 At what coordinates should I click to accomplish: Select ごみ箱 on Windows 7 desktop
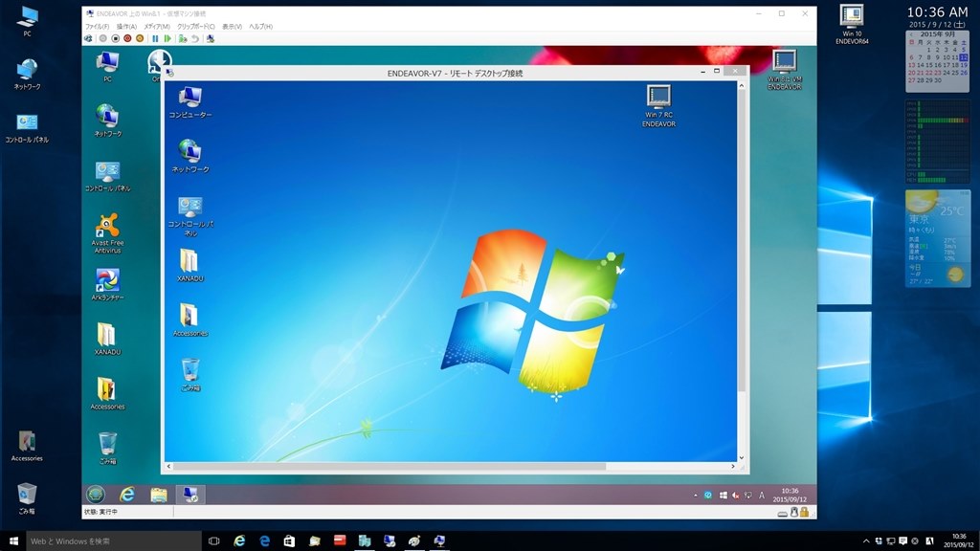[x=190, y=375]
